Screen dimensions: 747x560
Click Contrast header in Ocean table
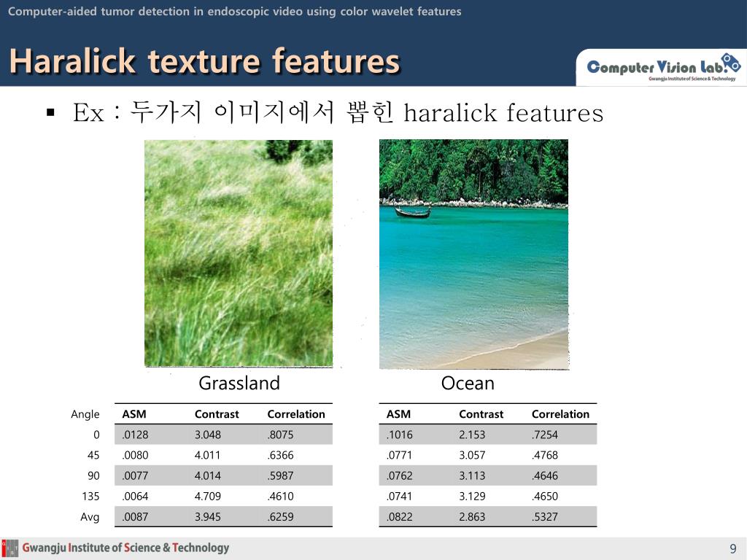(x=481, y=414)
